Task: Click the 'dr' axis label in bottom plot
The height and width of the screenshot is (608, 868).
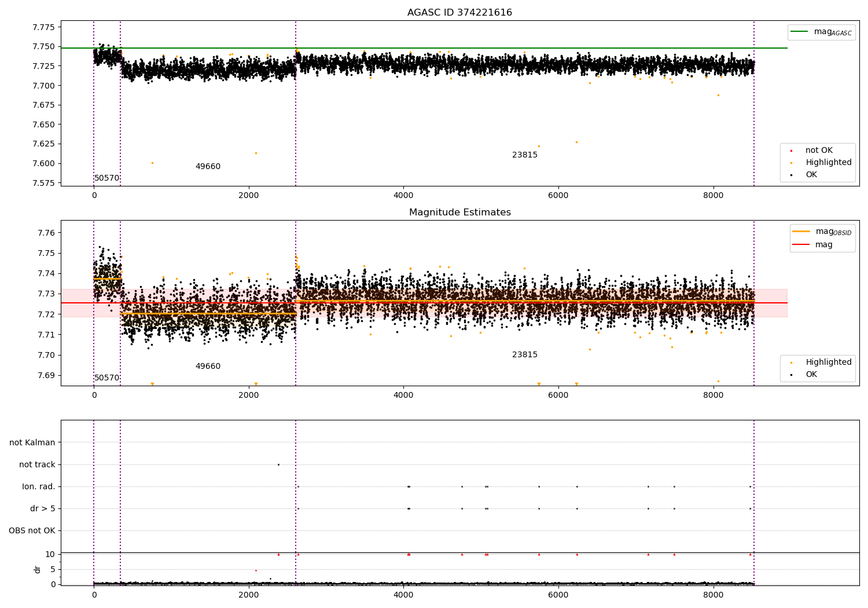Action: pyautogui.click(x=38, y=569)
